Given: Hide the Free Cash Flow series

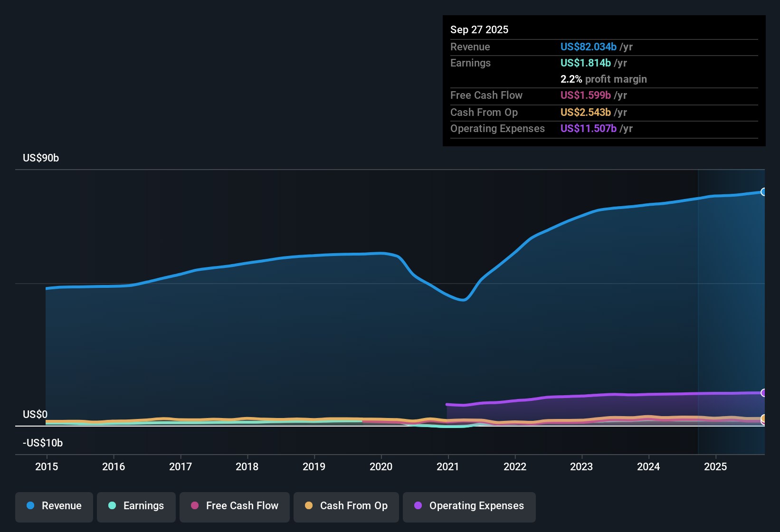Looking at the screenshot, I should (234, 506).
